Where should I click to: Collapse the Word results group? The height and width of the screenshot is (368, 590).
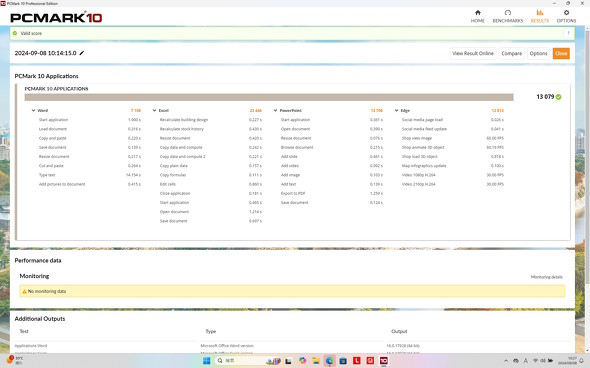tap(33, 111)
